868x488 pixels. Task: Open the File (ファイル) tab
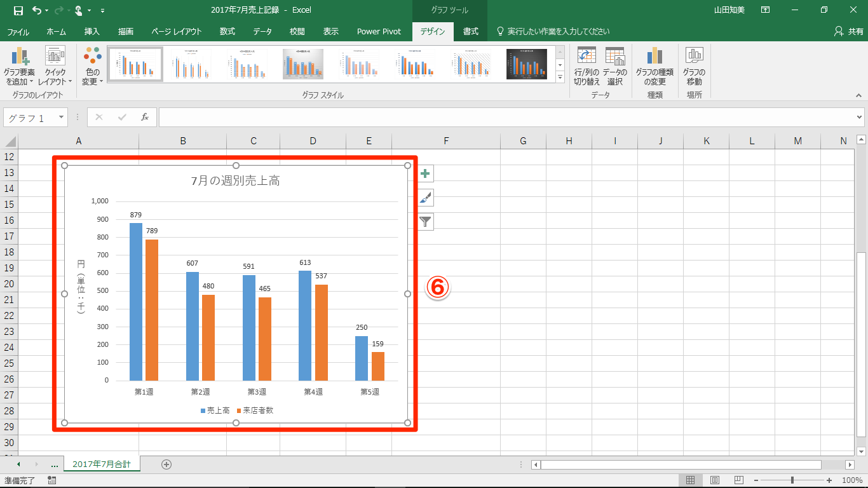(18, 31)
